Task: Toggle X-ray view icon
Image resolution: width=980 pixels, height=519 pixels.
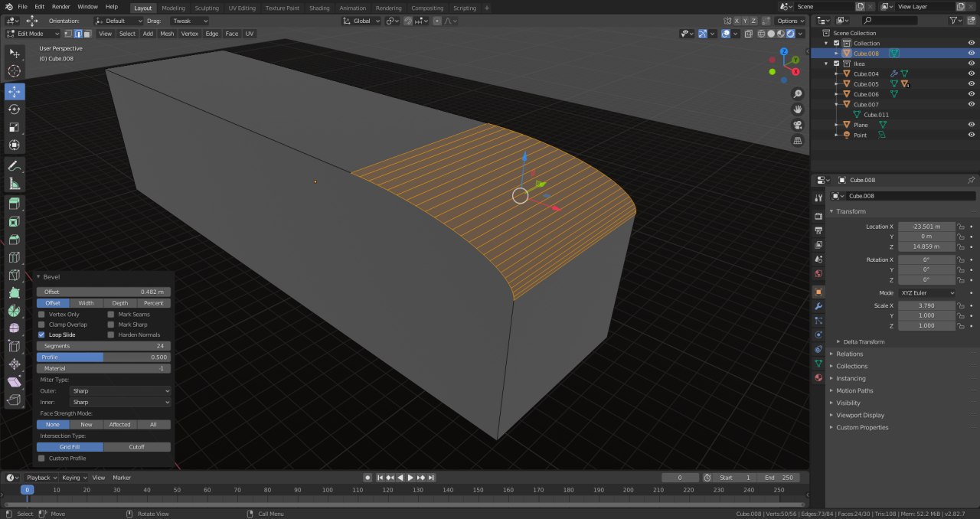Action: (748, 34)
